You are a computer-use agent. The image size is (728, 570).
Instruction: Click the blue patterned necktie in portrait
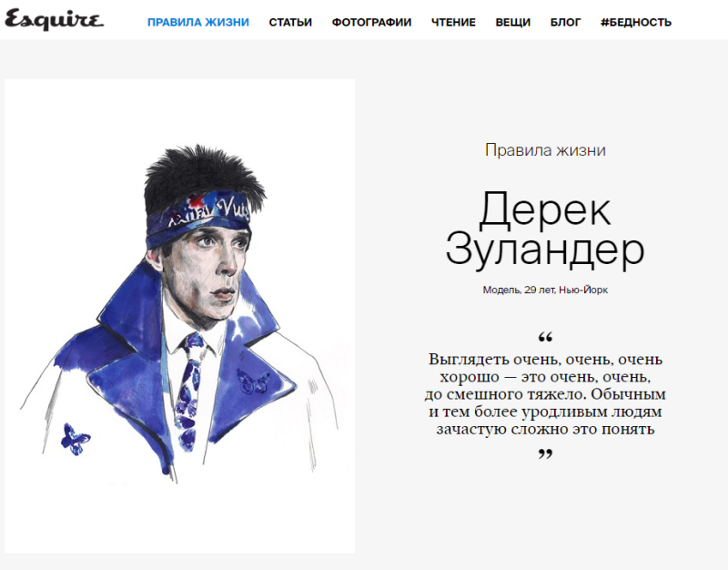click(190, 392)
